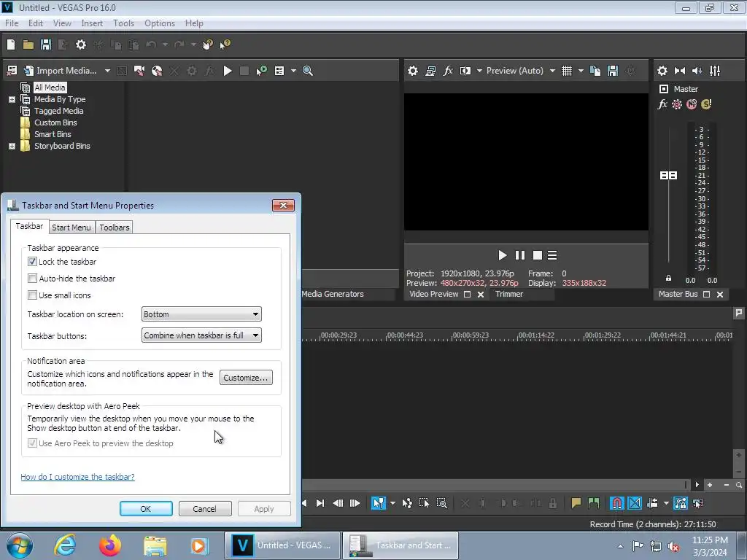Click the What's This help icon
The width and height of the screenshot is (747, 560).
225,44
